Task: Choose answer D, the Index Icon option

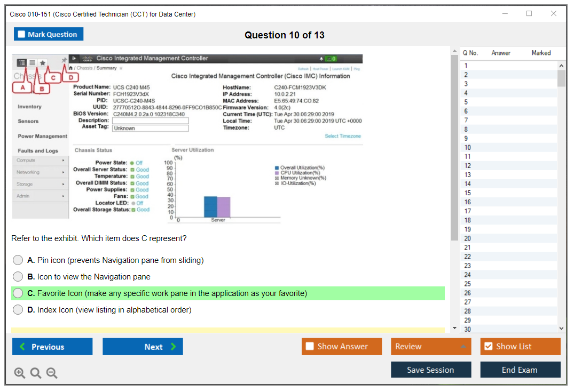Action: point(18,310)
